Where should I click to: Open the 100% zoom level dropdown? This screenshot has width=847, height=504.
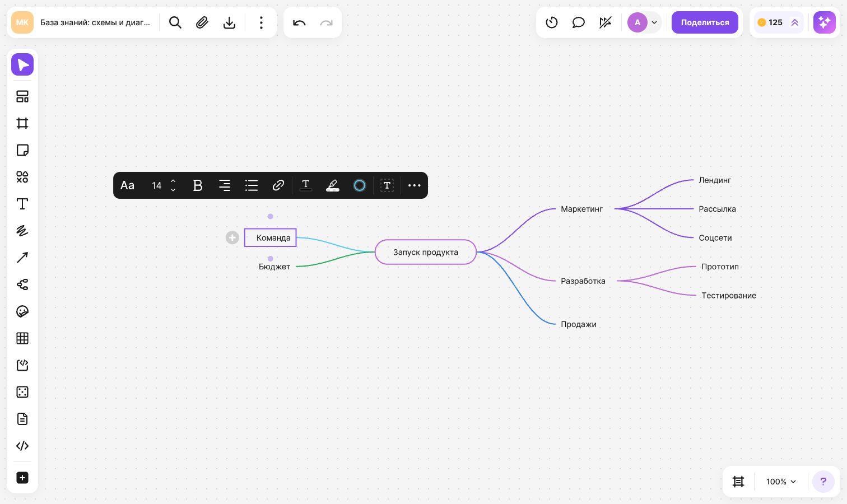pos(781,482)
